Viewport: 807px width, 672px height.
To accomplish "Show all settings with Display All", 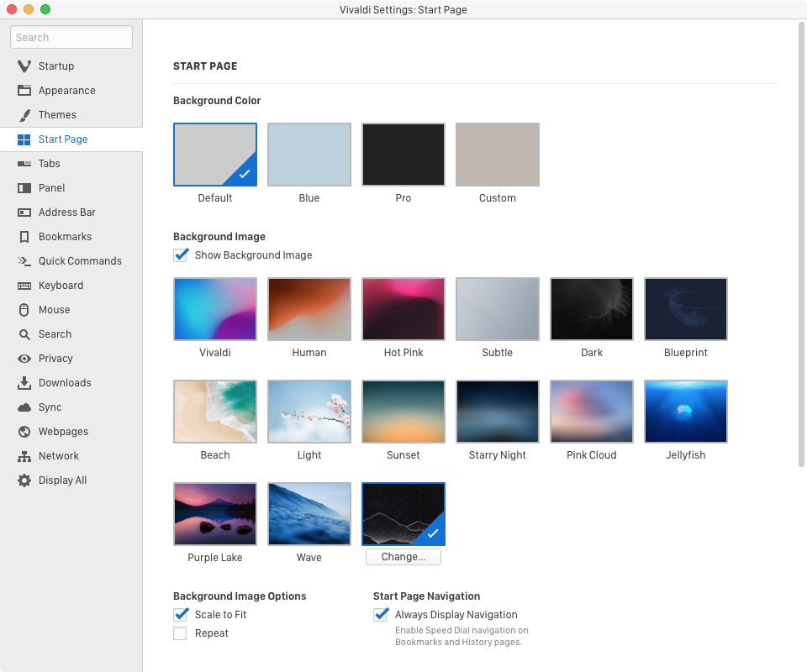I will (71, 480).
